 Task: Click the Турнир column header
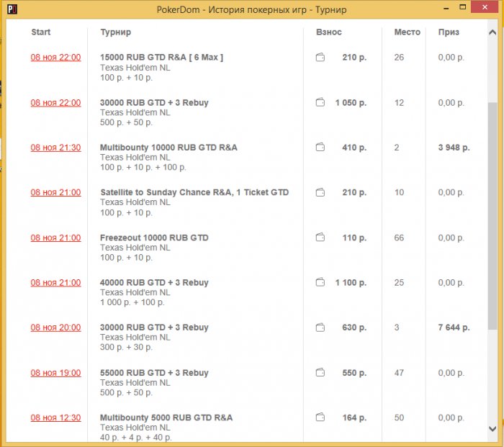(x=116, y=32)
